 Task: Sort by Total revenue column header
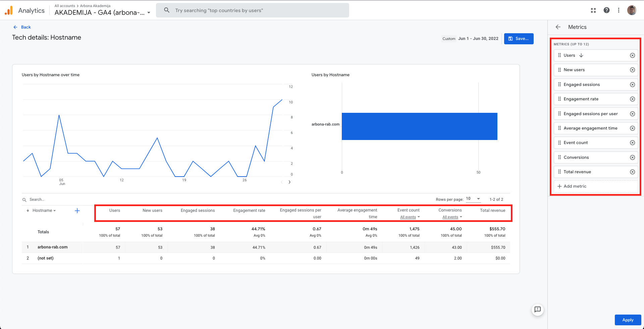492,210
